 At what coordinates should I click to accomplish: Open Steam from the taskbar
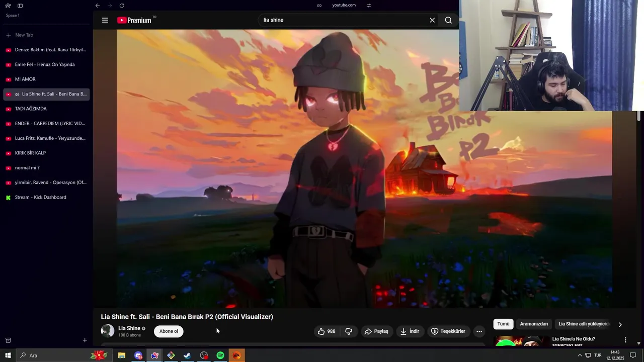click(x=187, y=355)
